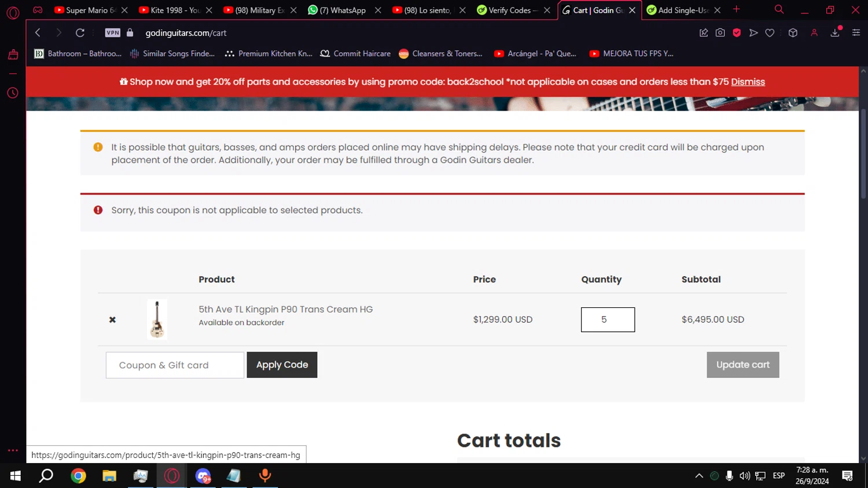Go back to the previous page
Image resolution: width=868 pixels, height=488 pixels.
38,33
